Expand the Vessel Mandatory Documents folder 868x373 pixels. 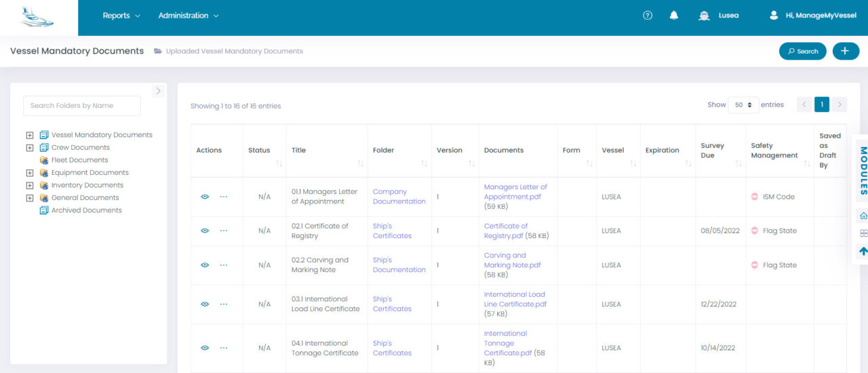[x=30, y=135]
